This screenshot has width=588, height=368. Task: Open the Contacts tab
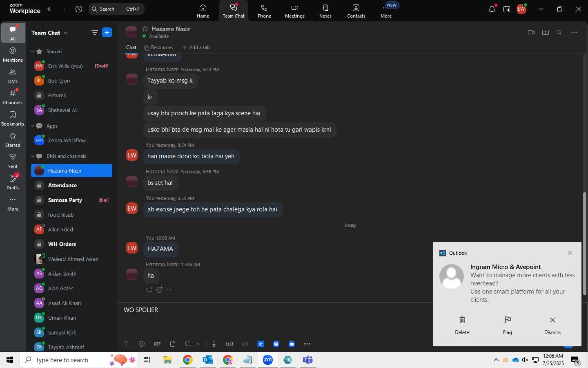356,11
